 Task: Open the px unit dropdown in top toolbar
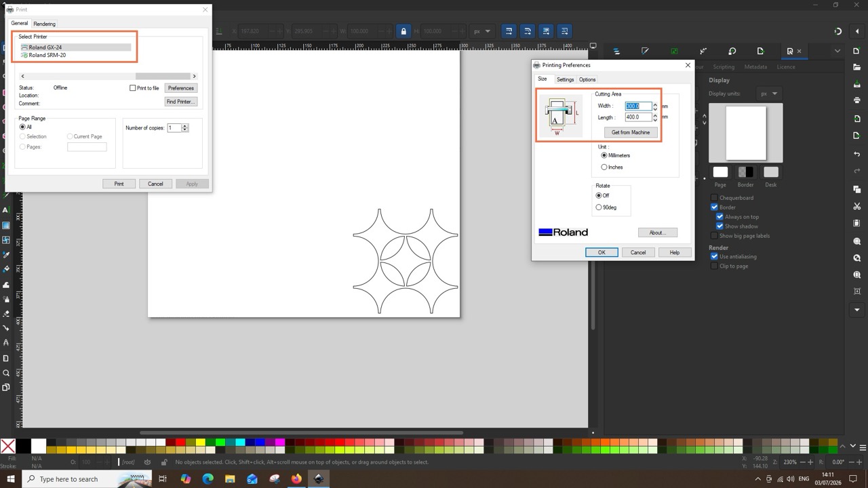pos(483,31)
